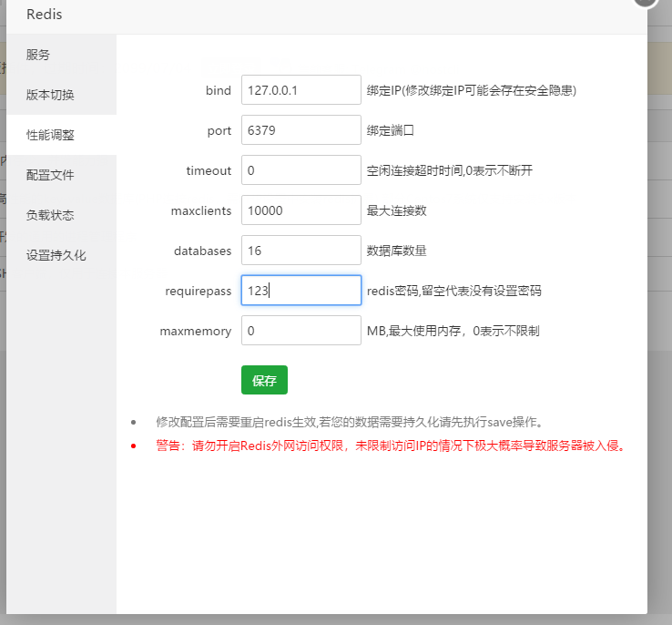Open the 配置文件 tab
Screen dimensions: 672x625
point(61,175)
